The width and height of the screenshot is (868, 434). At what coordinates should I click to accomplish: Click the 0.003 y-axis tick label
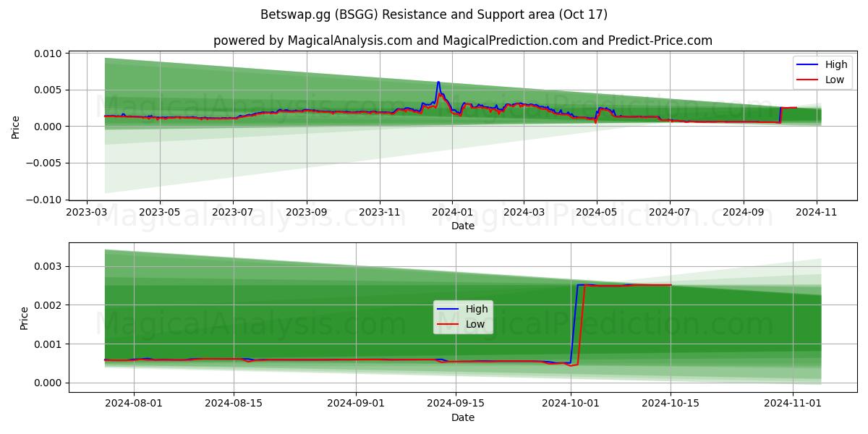49,267
